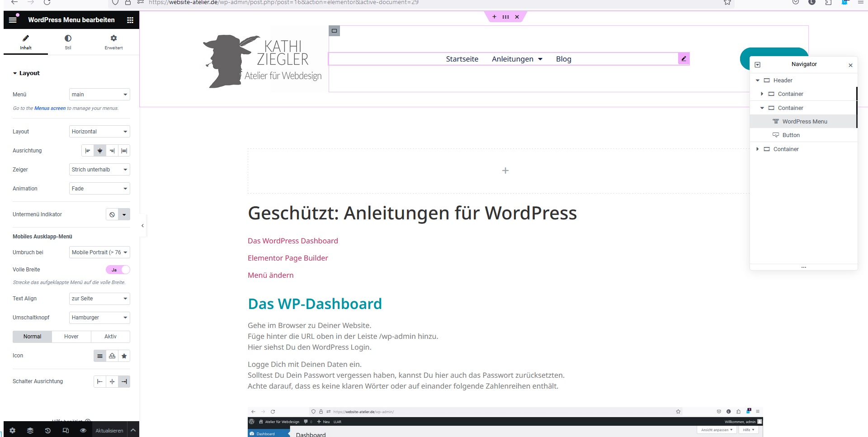Screen dimensions: 868x437
Task: Open the Menü dropdown showing main
Action: click(99, 95)
